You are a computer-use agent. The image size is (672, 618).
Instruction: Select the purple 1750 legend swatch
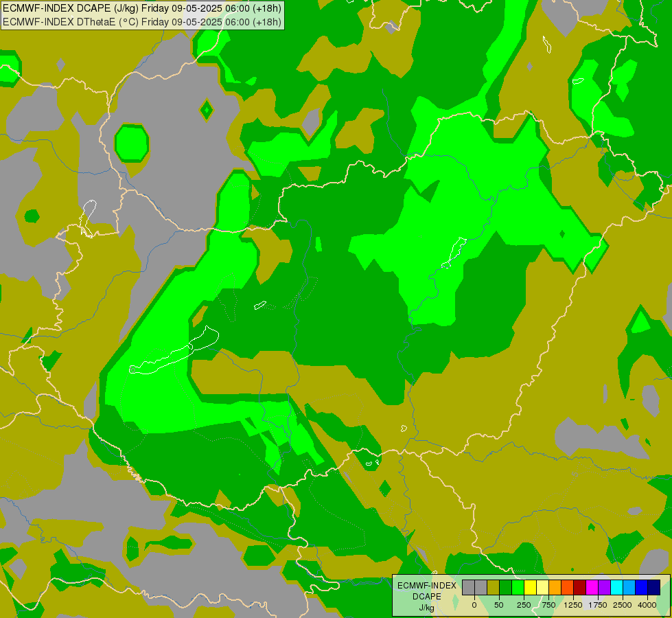click(605, 587)
